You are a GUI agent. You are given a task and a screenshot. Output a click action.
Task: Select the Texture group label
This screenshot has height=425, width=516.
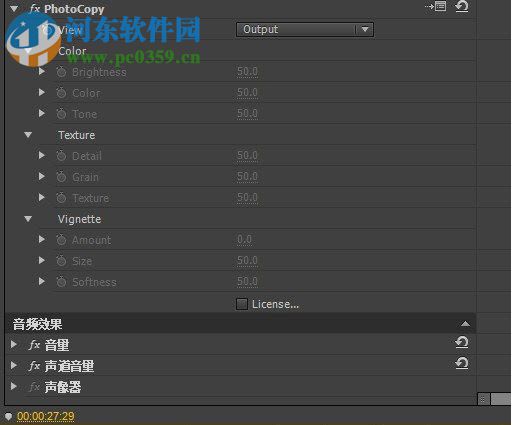click(x=77, y=135)
